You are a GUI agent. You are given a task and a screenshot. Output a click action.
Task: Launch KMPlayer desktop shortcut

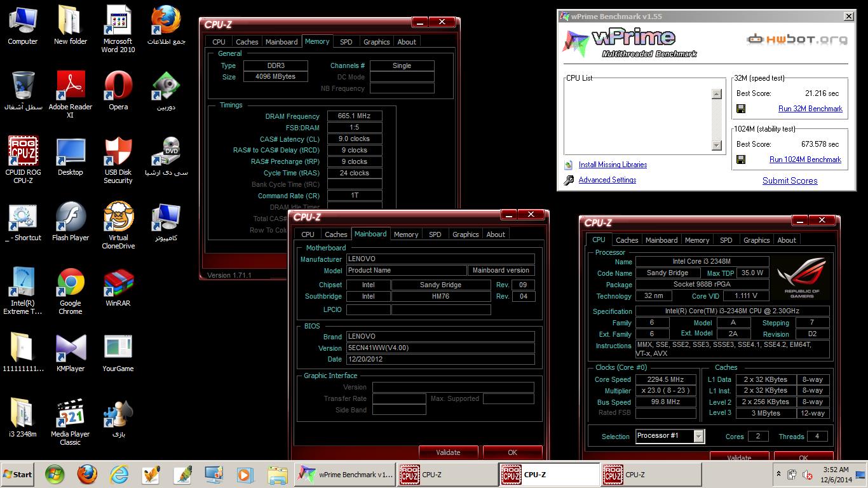coord(71,353)
